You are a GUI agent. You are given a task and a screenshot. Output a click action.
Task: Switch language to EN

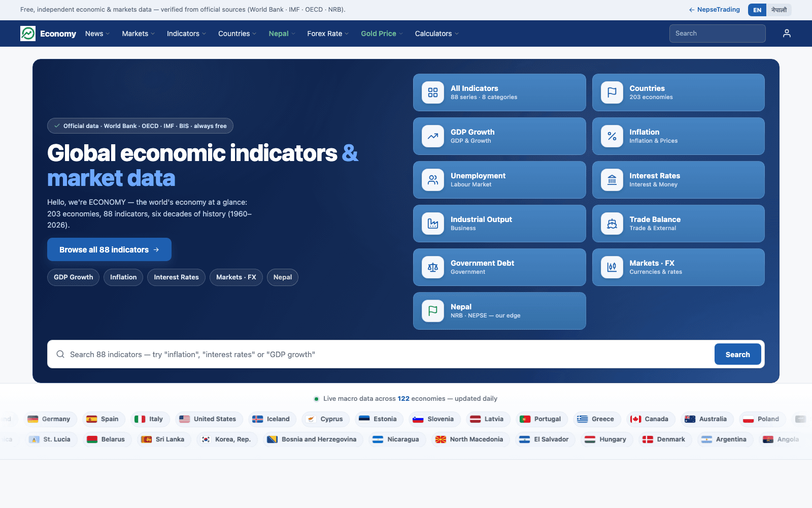757,10
